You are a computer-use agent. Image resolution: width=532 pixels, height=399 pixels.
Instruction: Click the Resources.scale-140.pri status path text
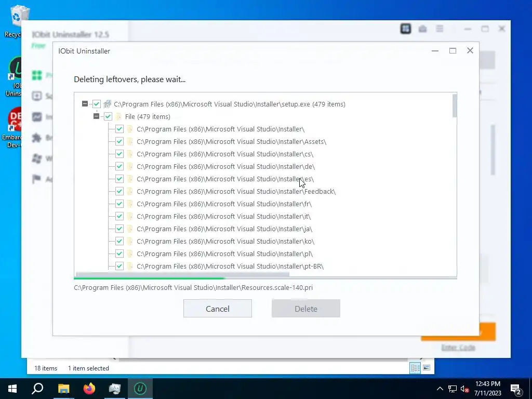click(193, 287)
